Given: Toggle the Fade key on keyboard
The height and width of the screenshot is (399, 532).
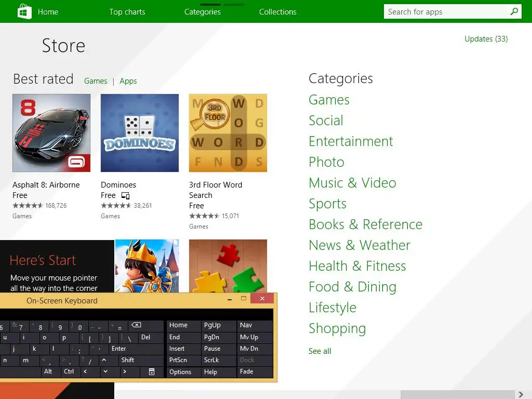Looking at the screenshot, I should coord(255,371).
